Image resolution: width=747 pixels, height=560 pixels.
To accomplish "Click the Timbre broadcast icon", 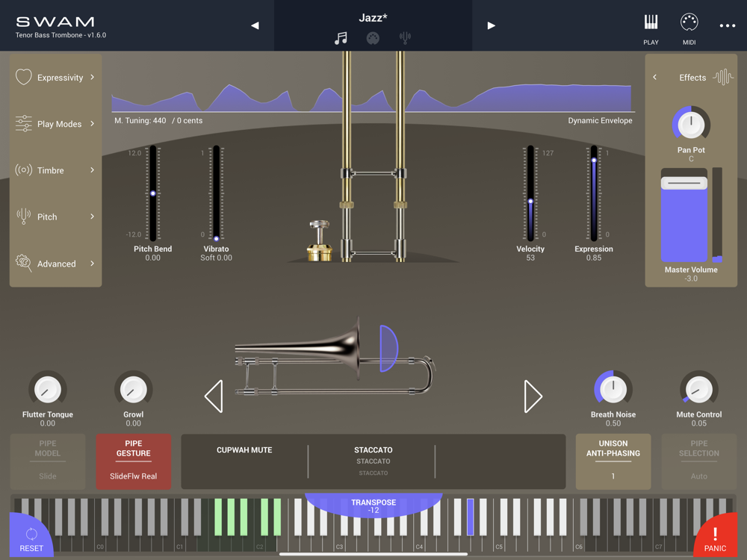I will [x=23, y=170].
